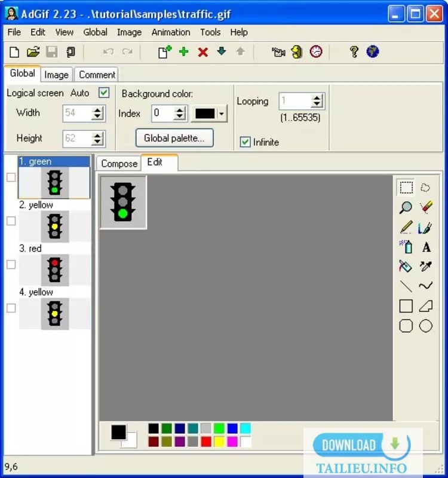Click the video camera toolbar icon

pyautogui.click(x=278, y=52)
